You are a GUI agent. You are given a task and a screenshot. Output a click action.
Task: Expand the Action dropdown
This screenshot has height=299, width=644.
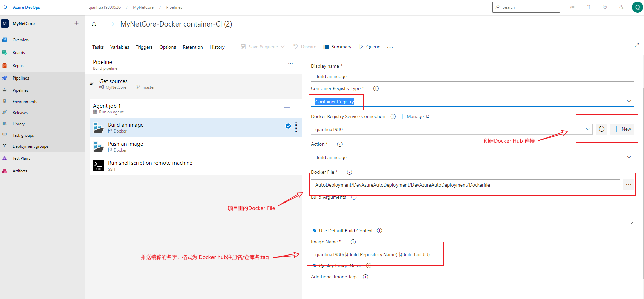(x=629, y=157)
